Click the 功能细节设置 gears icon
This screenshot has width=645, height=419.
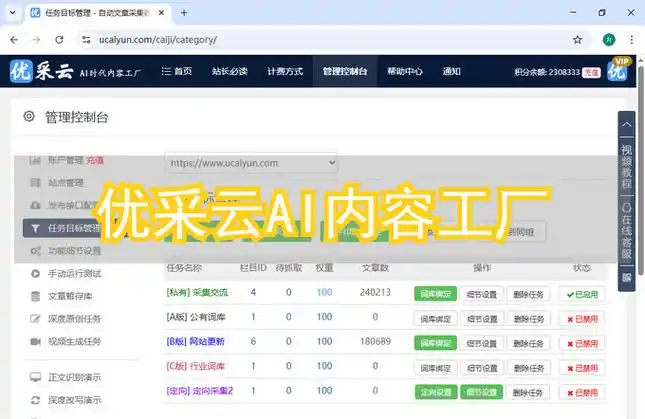click(x=35, y=251)
